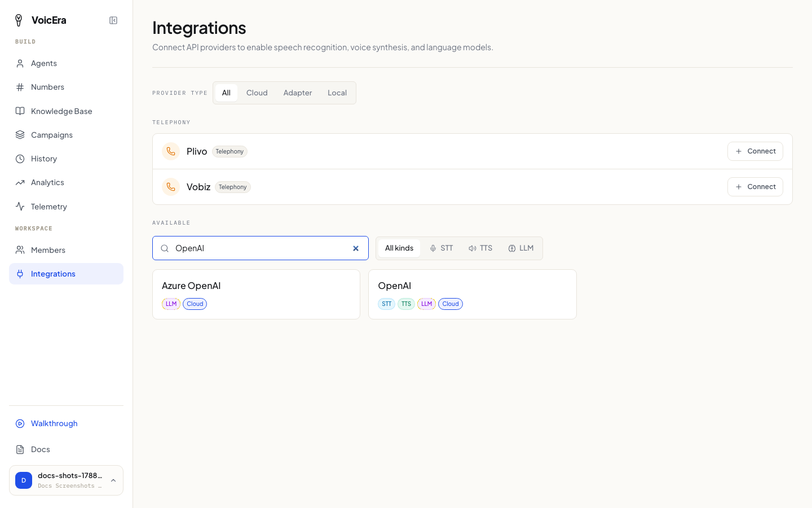Focus the provider search field
The width and height of the screenshot is (812, 508).
(x=261, y=248)
